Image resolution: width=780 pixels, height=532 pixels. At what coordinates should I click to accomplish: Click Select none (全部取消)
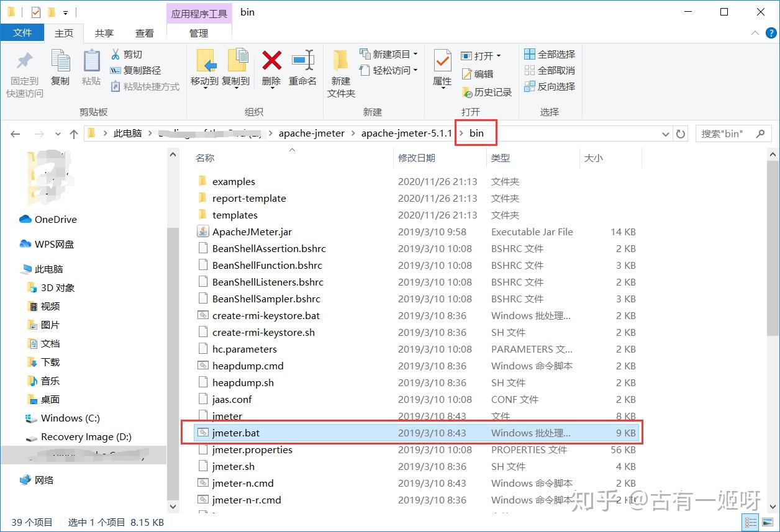(550, 70)
